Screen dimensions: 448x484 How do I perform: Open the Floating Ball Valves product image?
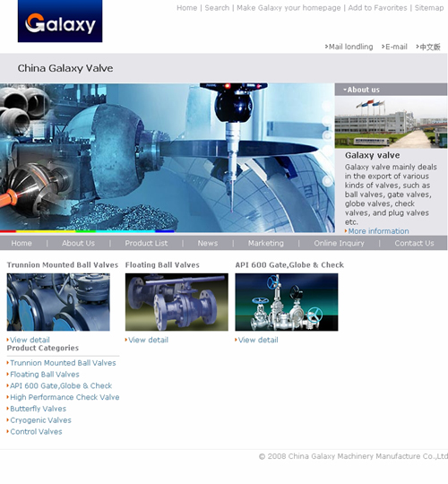[x=177, y=302]
